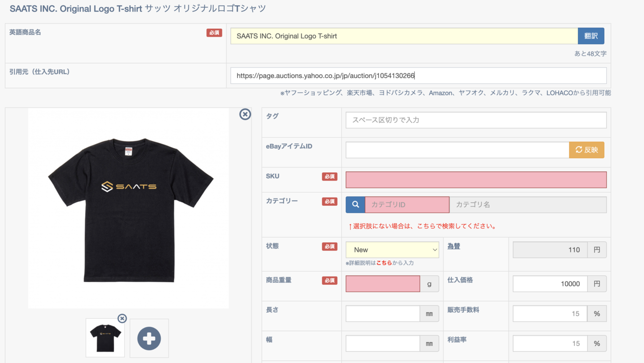Edit the 仕入価格 purchase price field
Image resolution: width=644 pixels, height=363 pixels.
coord(549,284)
